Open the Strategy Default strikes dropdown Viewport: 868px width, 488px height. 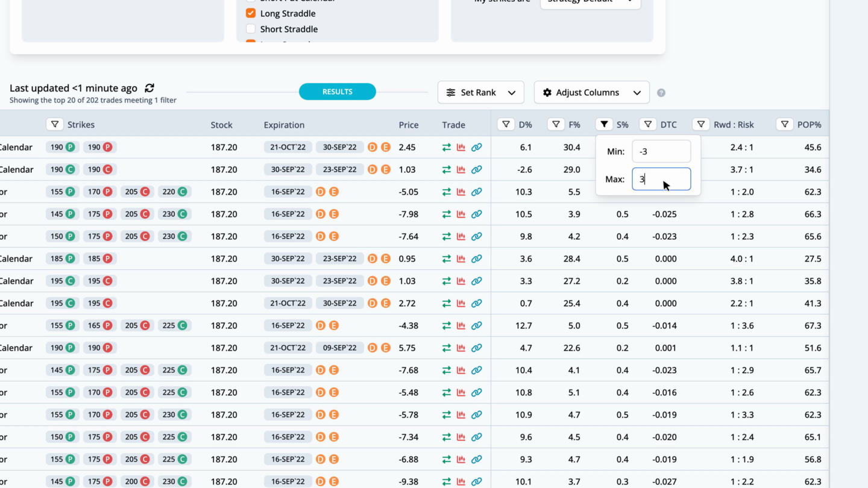tap(590, 2)
